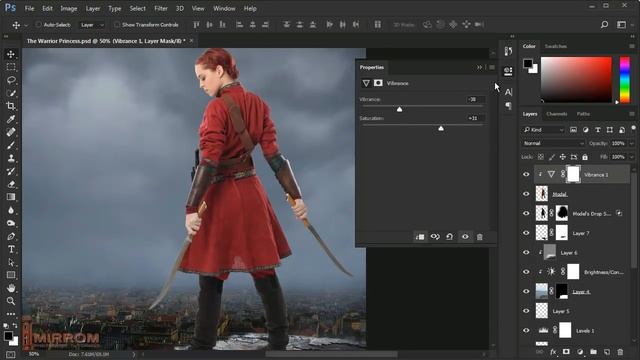The width and height of the screenshot is (640, 360).
Task: Open the Normal blend mode dropdown
Action: (x=553, y=143)
